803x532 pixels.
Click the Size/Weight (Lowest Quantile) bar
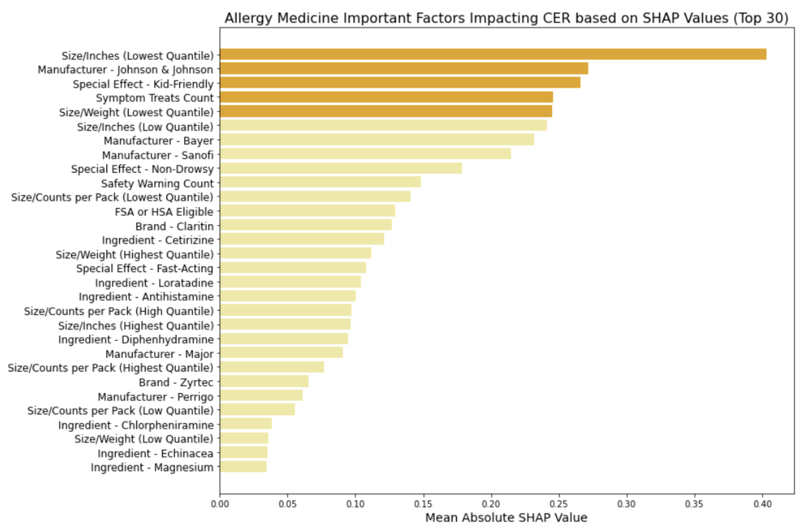click(385, 111)
